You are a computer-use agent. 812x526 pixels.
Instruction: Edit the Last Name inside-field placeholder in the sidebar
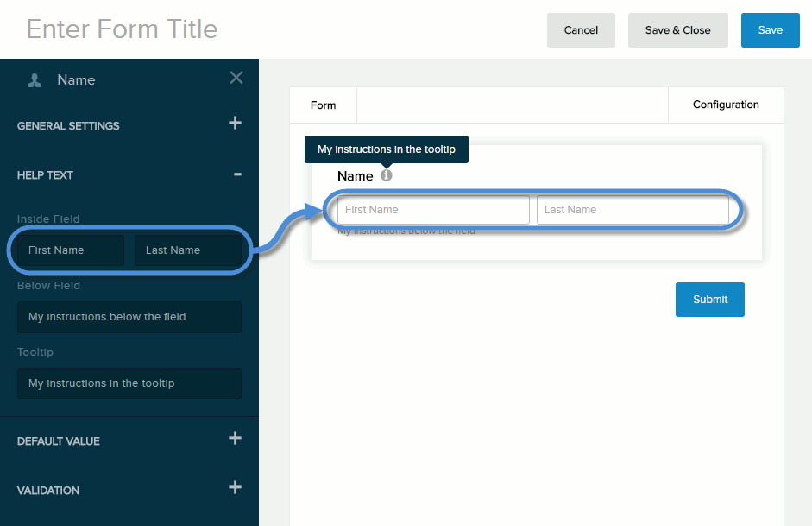[x=188, y=250]
